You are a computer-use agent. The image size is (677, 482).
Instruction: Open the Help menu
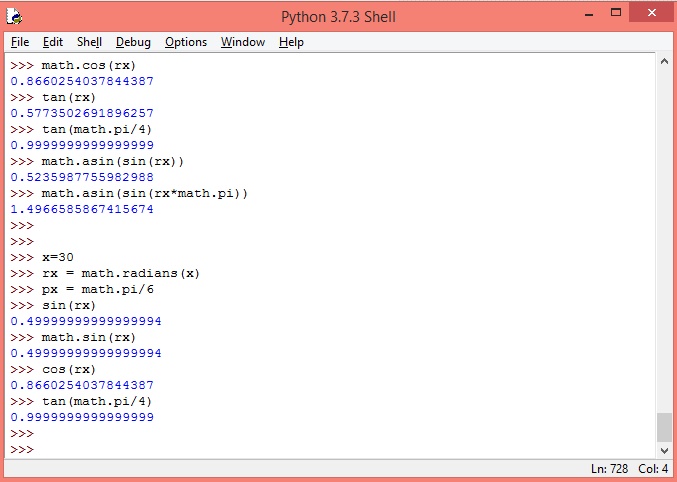(x=291, y=42)
